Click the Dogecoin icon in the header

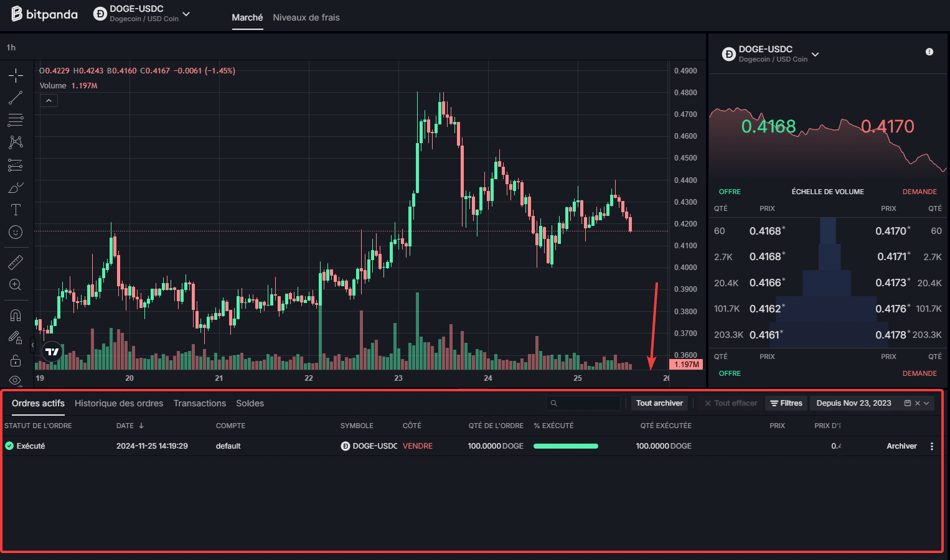point(100,14)
